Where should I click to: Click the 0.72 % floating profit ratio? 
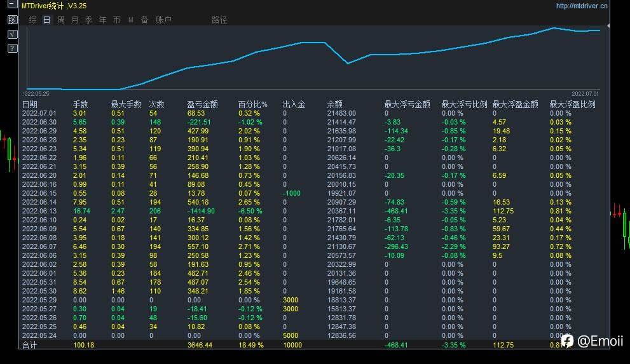tap(561, 247)
